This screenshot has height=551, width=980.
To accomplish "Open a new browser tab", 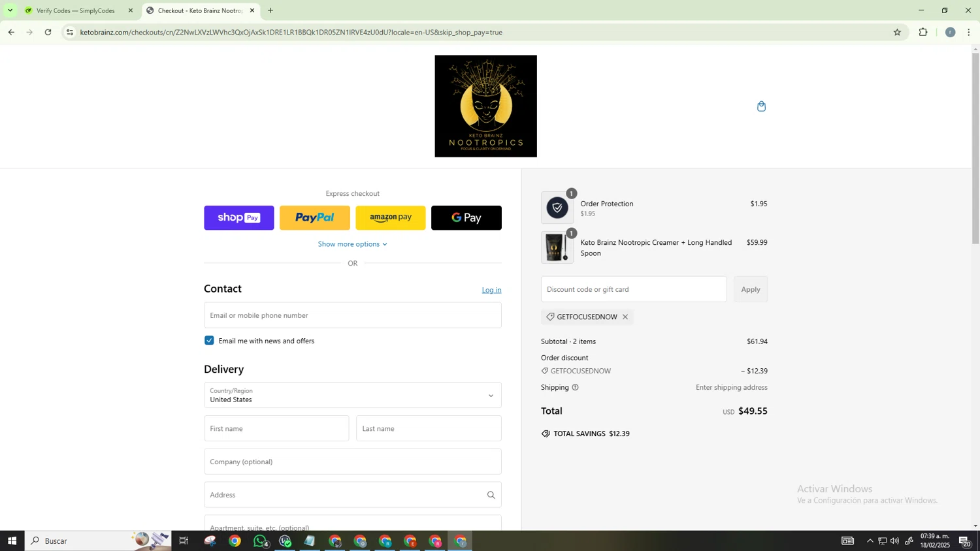I will [270, 10].
